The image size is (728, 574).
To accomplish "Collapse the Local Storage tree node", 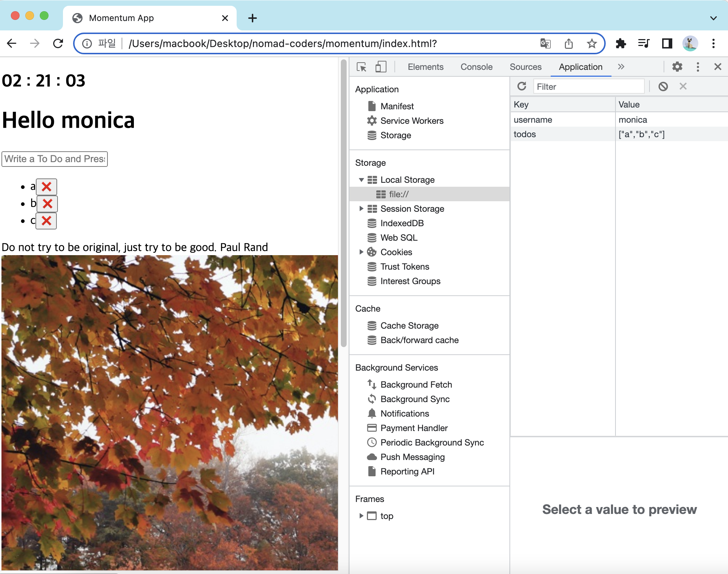I will pyautogui.click(x=361, y=180).
